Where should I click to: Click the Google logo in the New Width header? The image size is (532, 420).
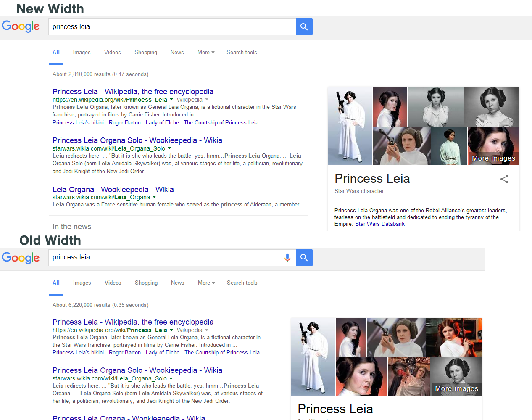[x=21, y=26]
